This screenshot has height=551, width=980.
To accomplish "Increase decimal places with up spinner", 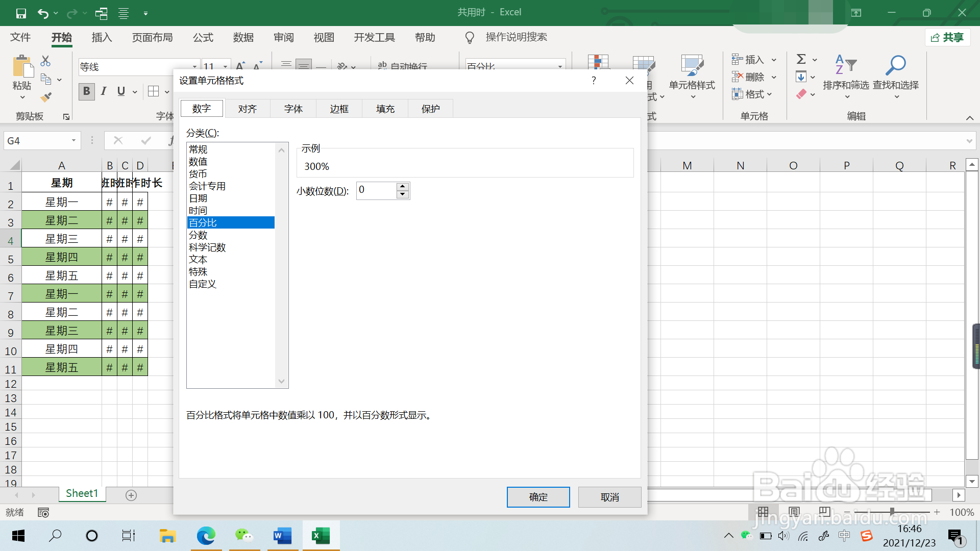I will (403, 186).
